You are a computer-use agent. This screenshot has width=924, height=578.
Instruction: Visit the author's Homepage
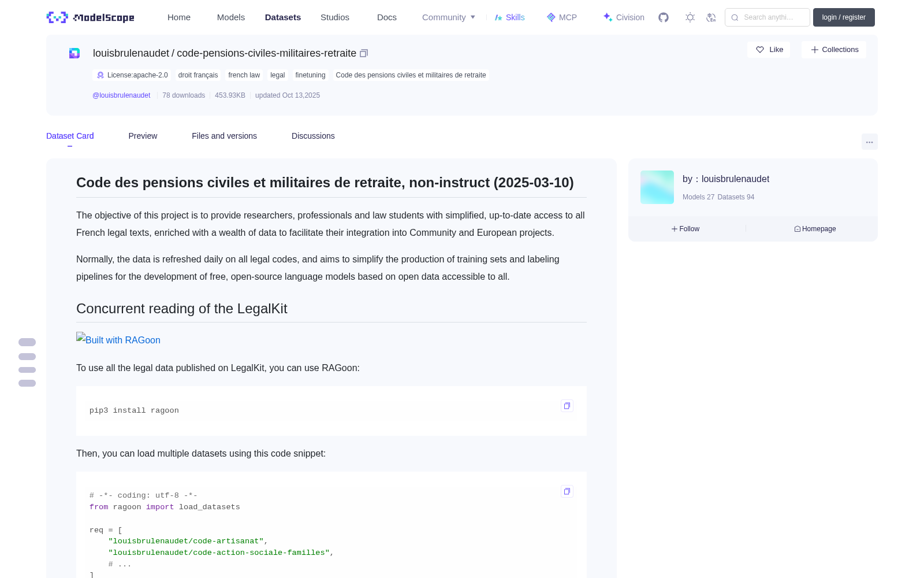click(815, 229)
